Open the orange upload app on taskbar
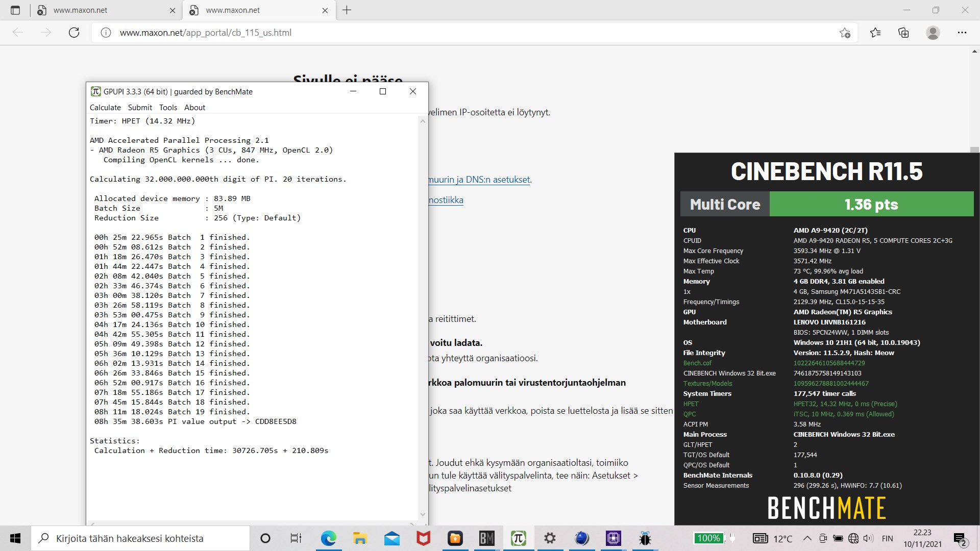The height and width of the screenshot is (551, 980). (x=455, y=538)
